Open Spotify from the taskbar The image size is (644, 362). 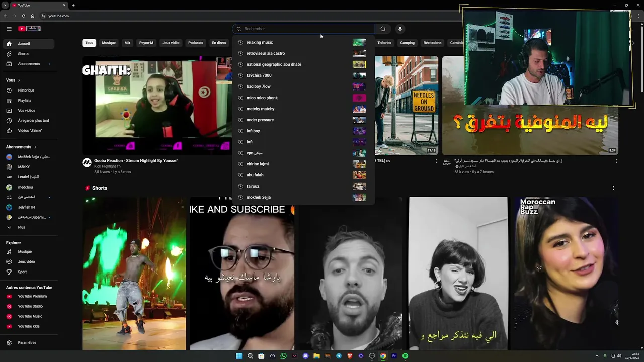pos(405,356)
